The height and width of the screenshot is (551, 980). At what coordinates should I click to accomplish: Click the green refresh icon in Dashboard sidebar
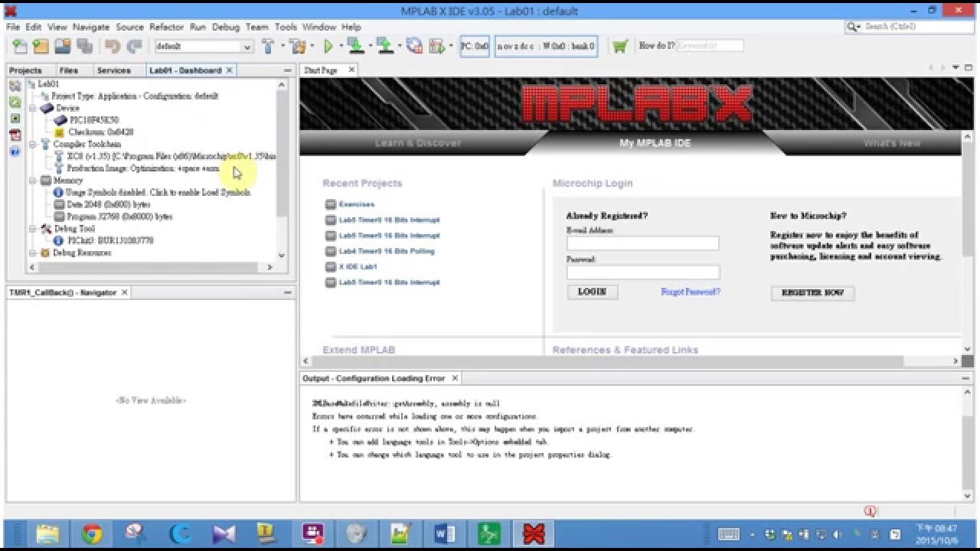(x=15, y=102)
